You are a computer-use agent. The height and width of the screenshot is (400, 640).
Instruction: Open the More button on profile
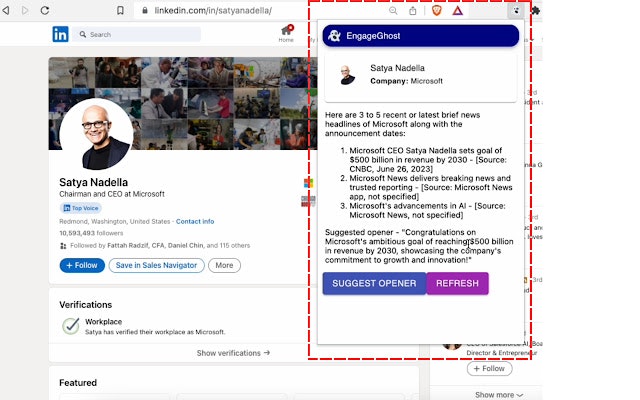click(x=224, y=265)
